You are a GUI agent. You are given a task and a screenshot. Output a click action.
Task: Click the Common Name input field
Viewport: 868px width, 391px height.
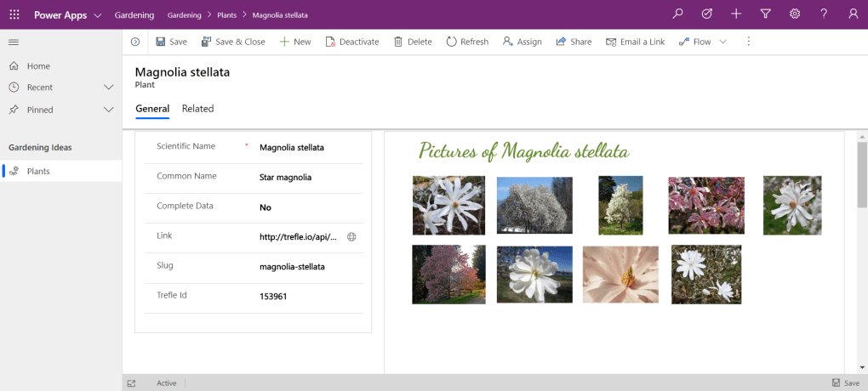pyautogui.click(x=306, y=178)
